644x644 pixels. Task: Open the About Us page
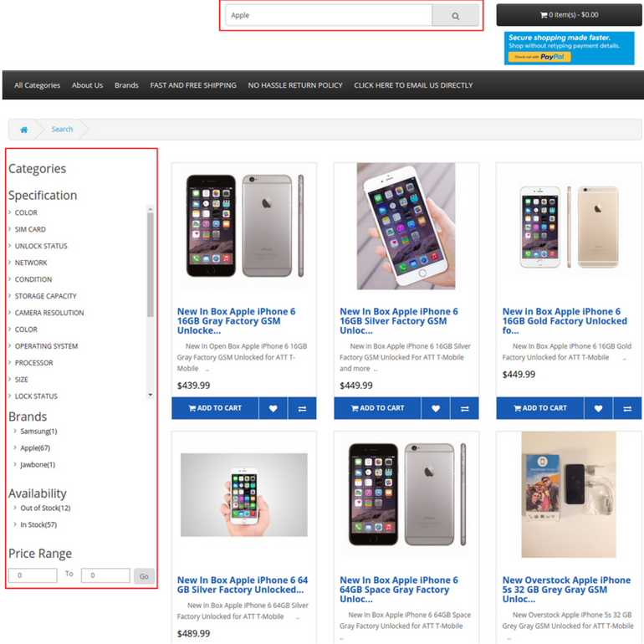click(x=88, y=85)
